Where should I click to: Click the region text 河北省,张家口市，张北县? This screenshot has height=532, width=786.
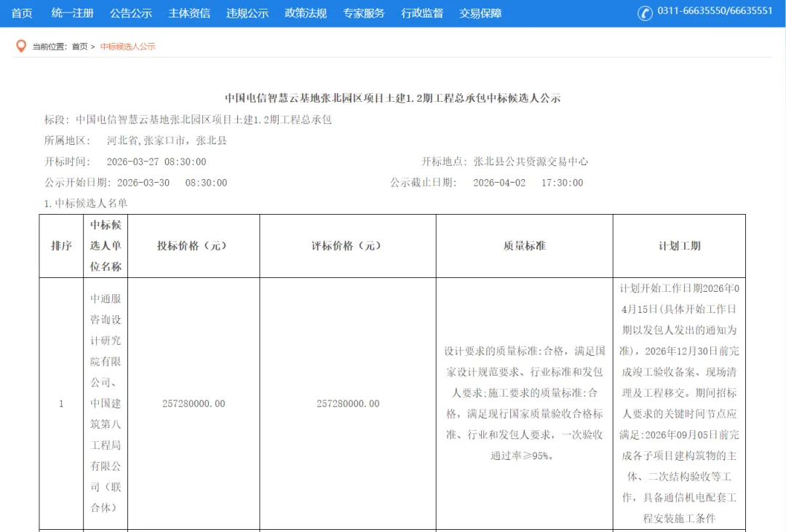point(167,140)
